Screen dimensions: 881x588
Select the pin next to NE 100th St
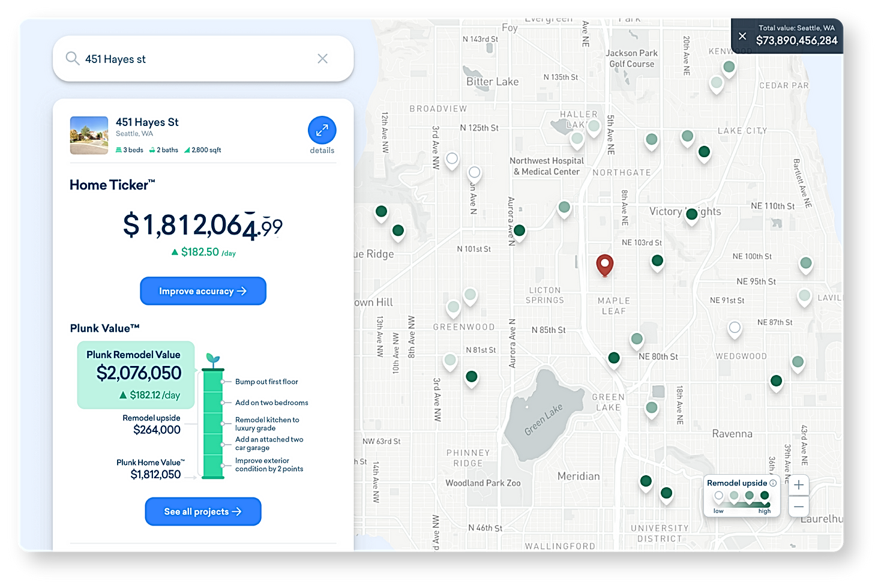805,265
